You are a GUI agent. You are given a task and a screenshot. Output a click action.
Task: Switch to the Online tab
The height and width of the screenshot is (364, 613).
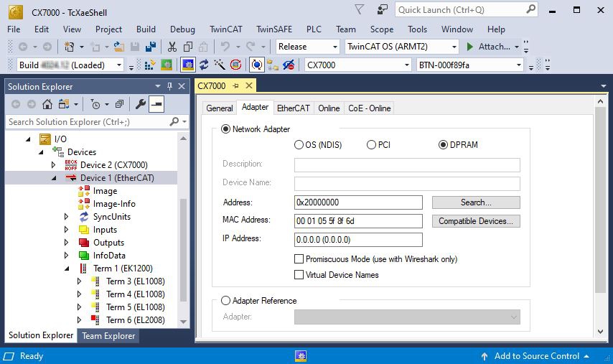tap(329, 108)
